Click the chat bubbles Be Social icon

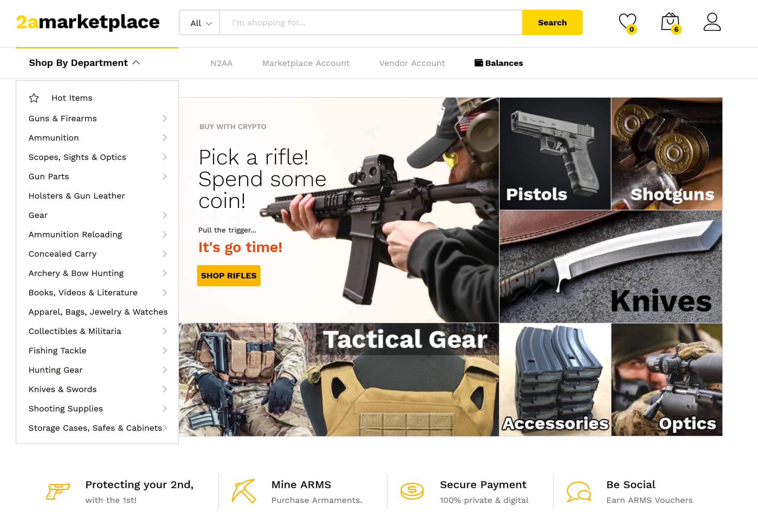578,491
